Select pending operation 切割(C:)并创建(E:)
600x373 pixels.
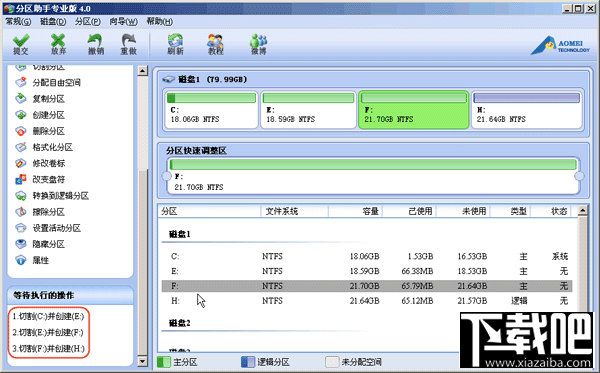48,316
